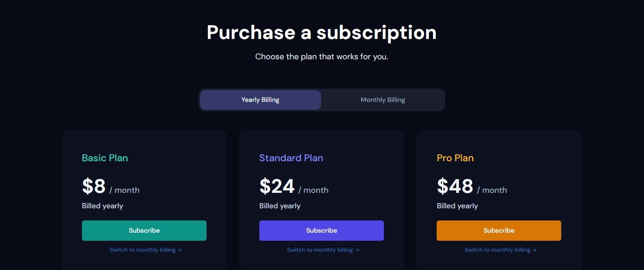Image resolution: width=644 pixels, height=270 pixels.
Task: Click the 'Choose the plan that works' subtitle
Action: (x=321, y=57)
